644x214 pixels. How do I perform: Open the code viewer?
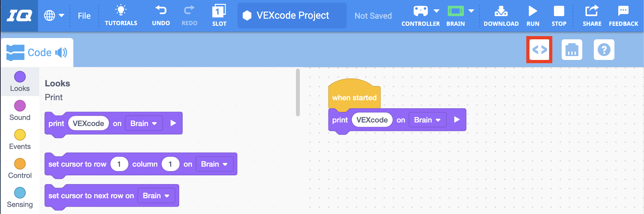tap(539, 50)
